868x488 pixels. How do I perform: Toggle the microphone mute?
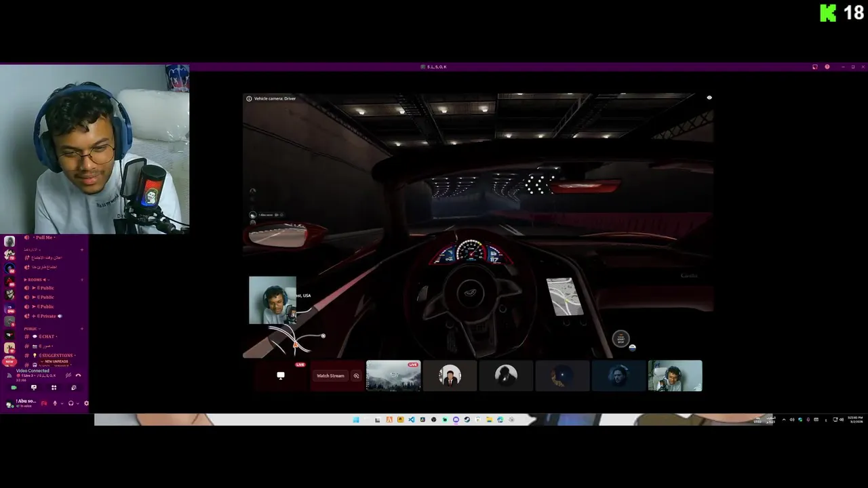point(55,403)
